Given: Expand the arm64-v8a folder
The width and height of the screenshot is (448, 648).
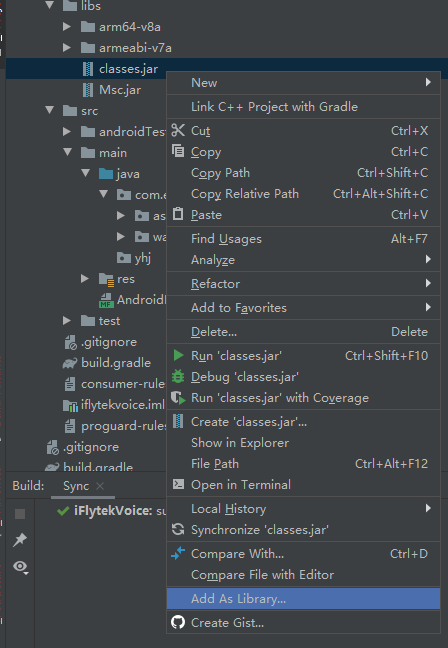Looking at the screenshot, I should tap(67, 26).
